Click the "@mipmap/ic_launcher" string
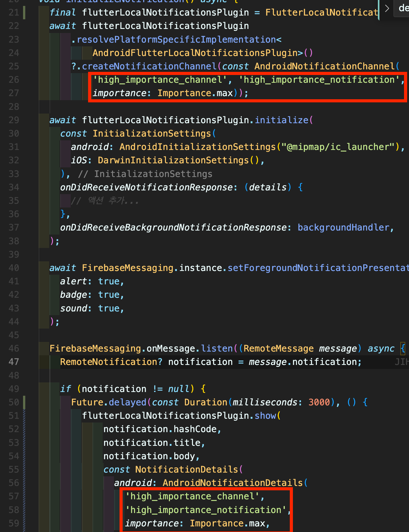This screenshot has width=409, height=532. tap(338, 147)
